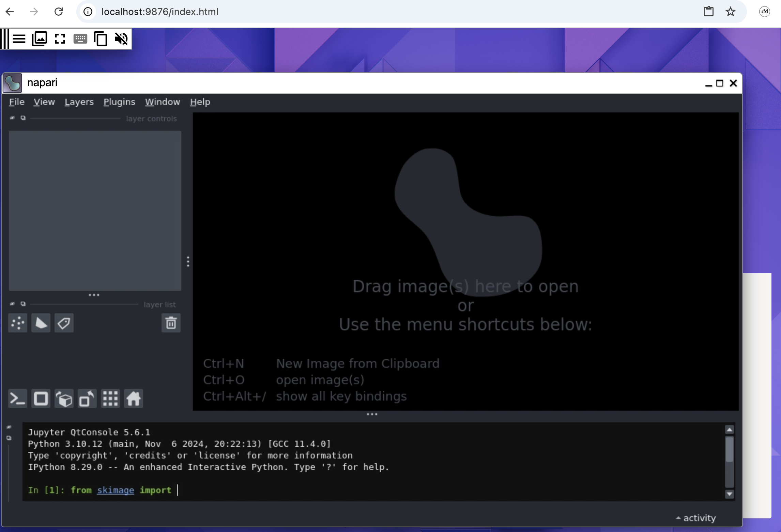Toggle 2D/3D ndisplay view button

point(41,398)
